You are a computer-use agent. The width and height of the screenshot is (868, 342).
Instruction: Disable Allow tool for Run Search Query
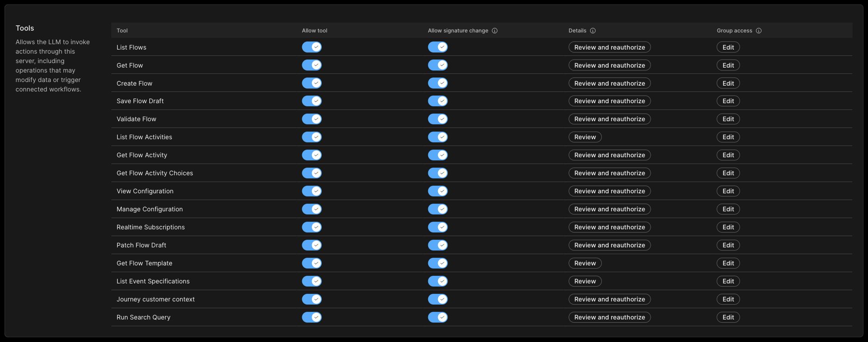click(x=312, y=317)
